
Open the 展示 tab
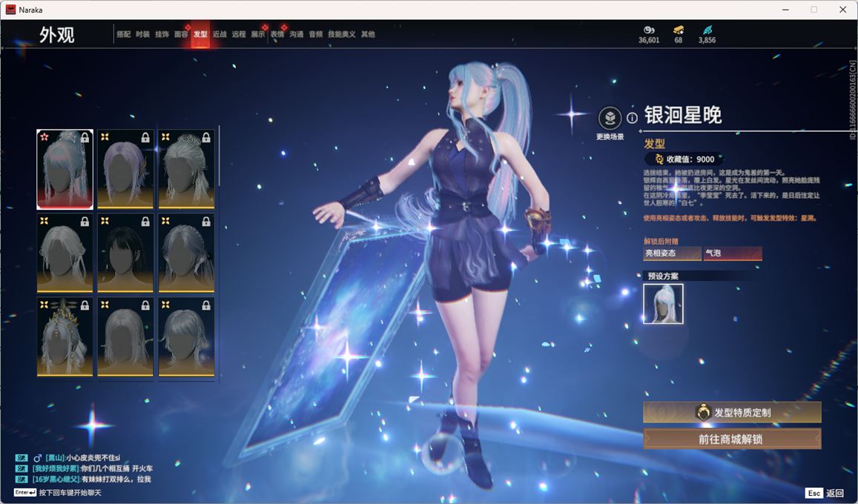pos(258,34)
